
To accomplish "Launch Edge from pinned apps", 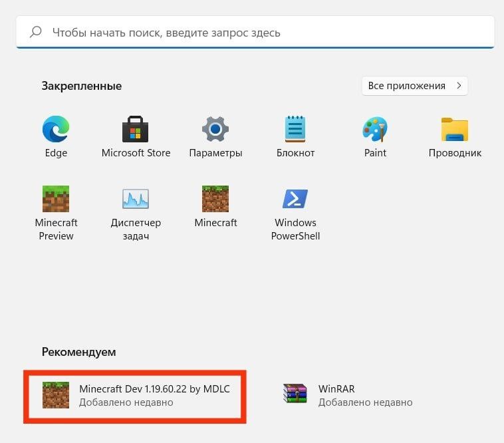I will click(56, 130).
